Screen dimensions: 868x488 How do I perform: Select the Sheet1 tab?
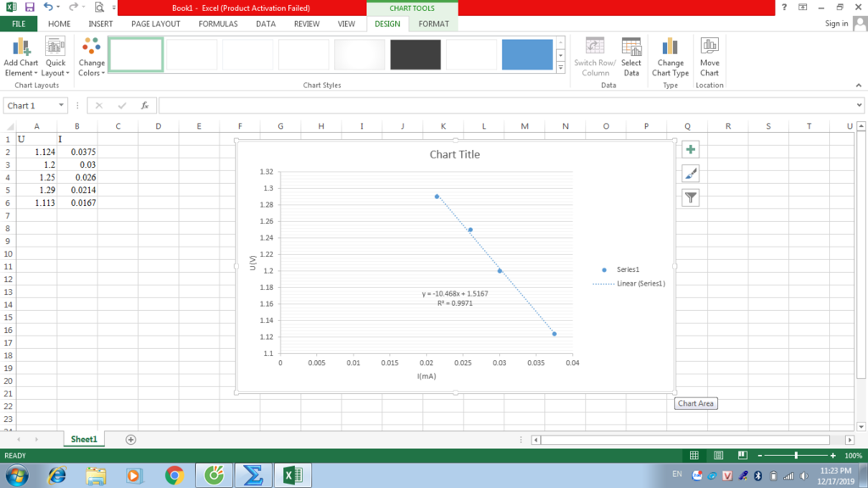(x=84, y=440)
